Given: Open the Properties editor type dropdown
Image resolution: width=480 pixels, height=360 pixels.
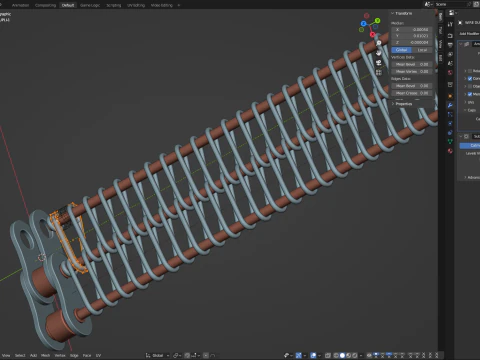Looking at the screenshot, I should pyautogui.click(x=453, y=13).
